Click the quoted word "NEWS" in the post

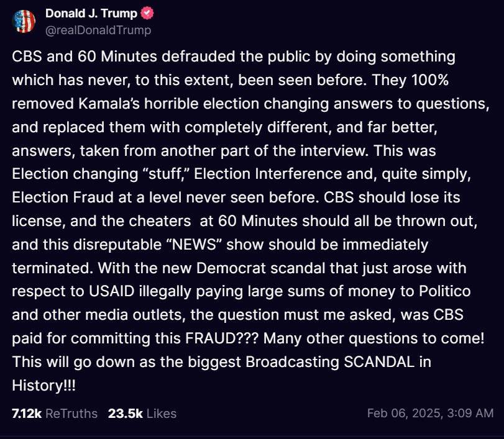(194, 245)
